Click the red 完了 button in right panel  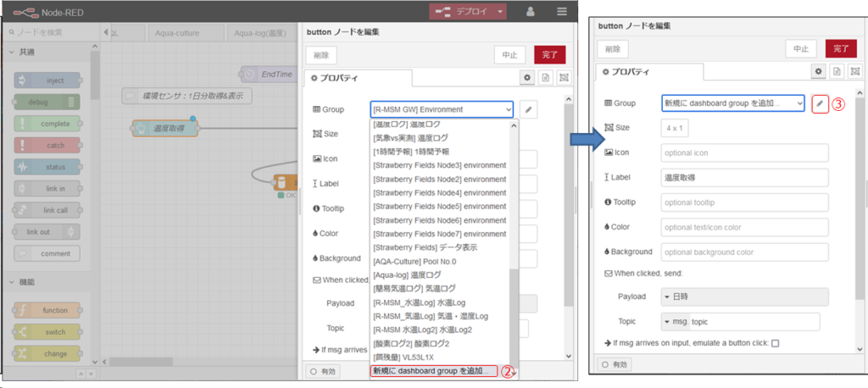point(840,49)
